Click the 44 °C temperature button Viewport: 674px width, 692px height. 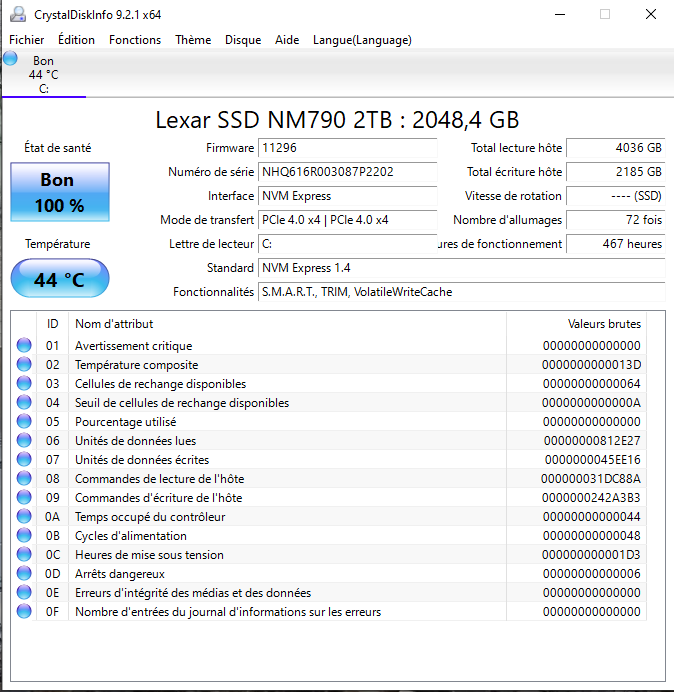tap(59, 279)
